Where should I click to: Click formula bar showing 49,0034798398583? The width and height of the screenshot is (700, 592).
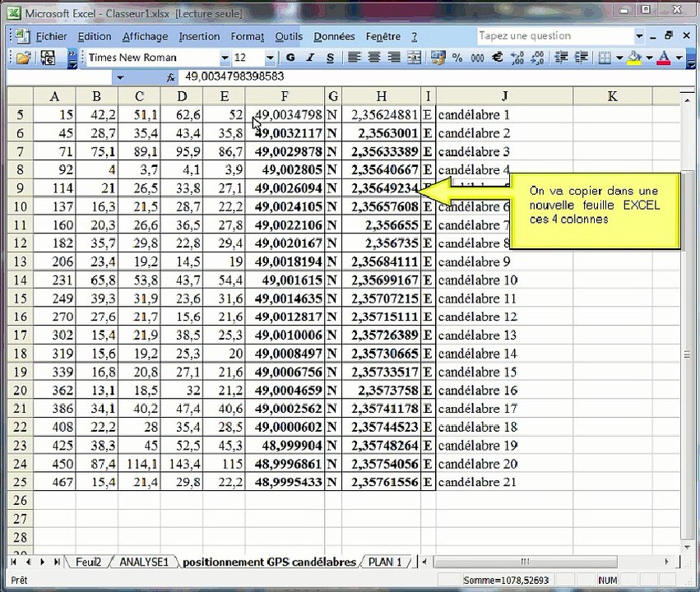click(438, 76)
